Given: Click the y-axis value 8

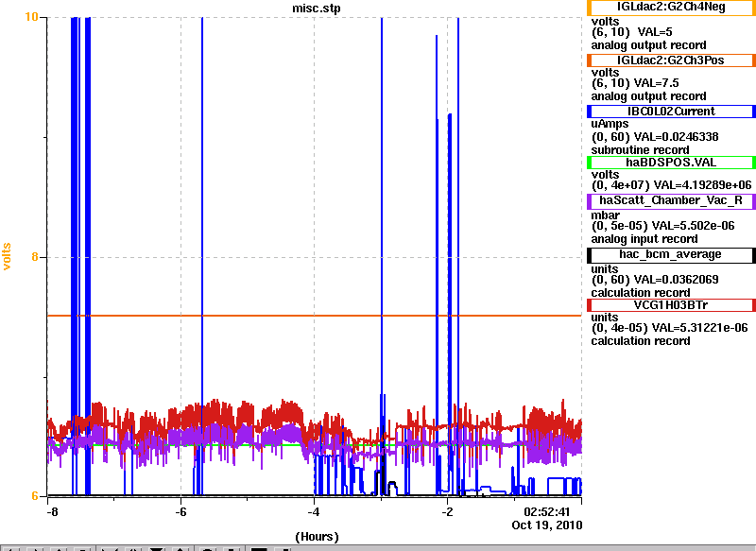Looking at the screenshot, I should 35,256.
